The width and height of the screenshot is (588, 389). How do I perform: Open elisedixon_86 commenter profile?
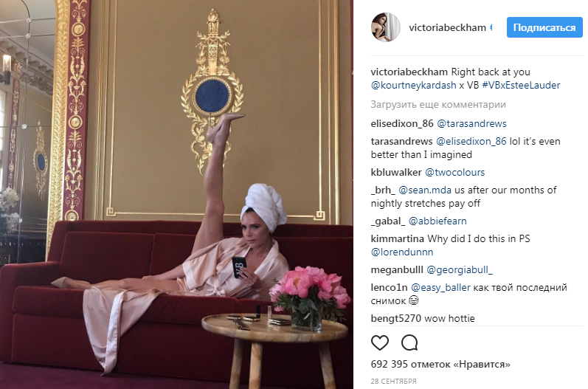point(402,123)
